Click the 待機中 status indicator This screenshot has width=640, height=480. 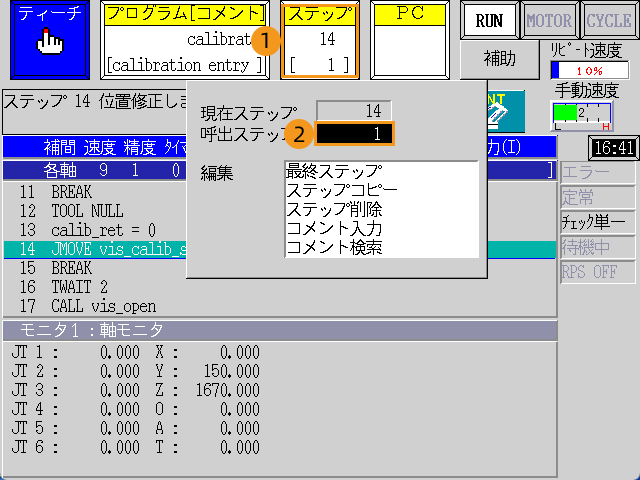tap(598, 247)
